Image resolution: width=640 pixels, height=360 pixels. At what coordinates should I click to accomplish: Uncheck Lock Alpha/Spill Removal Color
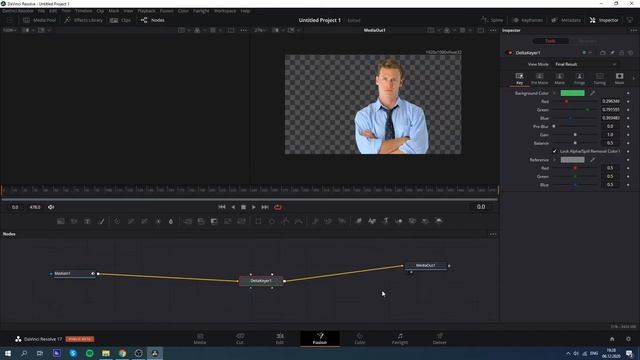coord(554,151)
